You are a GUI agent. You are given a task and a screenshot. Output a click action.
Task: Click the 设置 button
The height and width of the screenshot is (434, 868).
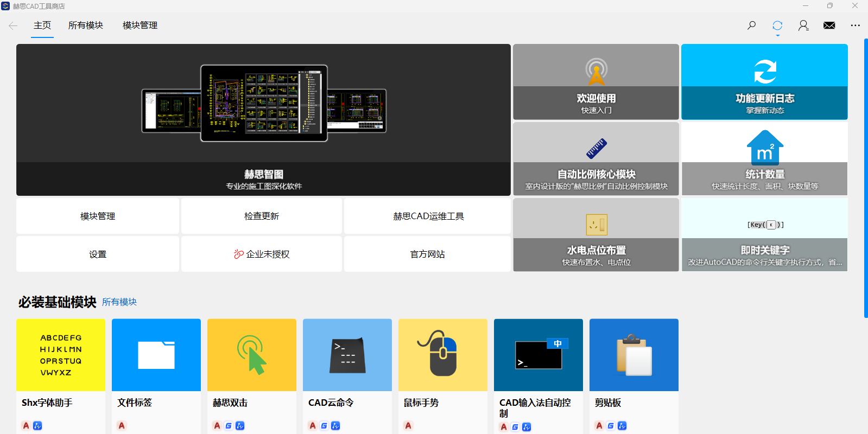[x=98, y=254]
